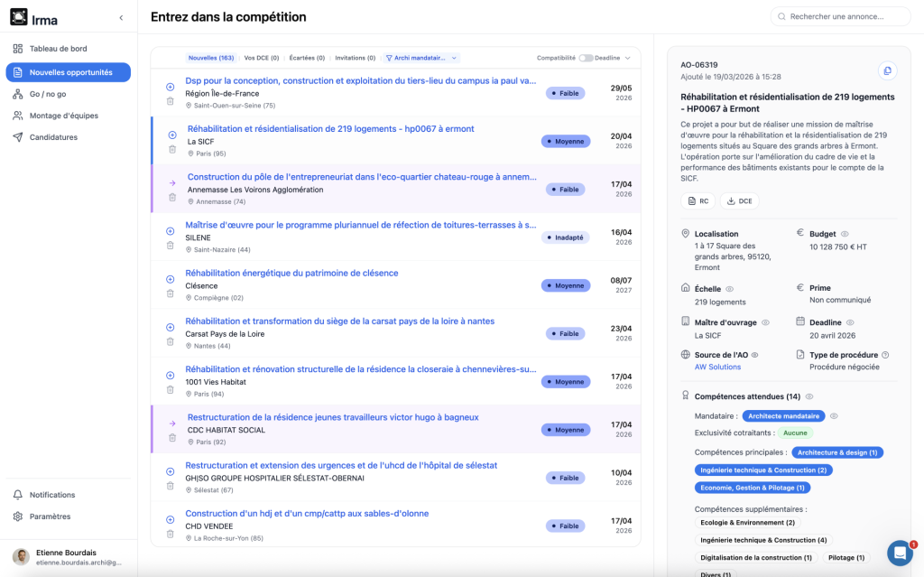Trash the SILENE toitures-terrasses listing
This screenshot has height=577, width=924.
pos(171,246)
